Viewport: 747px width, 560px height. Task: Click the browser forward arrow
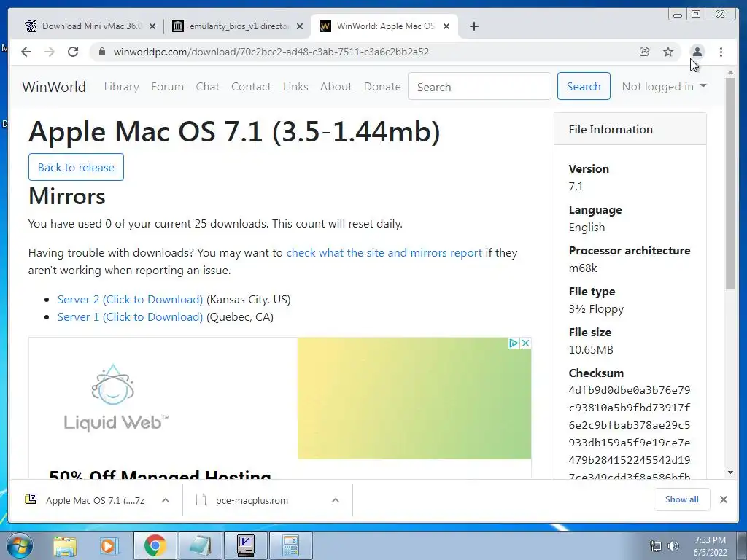pos(50,52)
